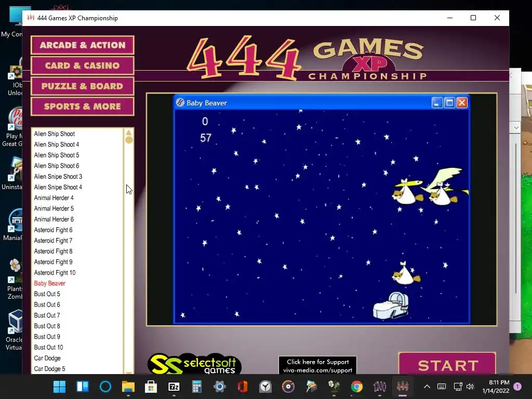Open Settings gear in taskbar
The image size is (532, 399).
220,387
